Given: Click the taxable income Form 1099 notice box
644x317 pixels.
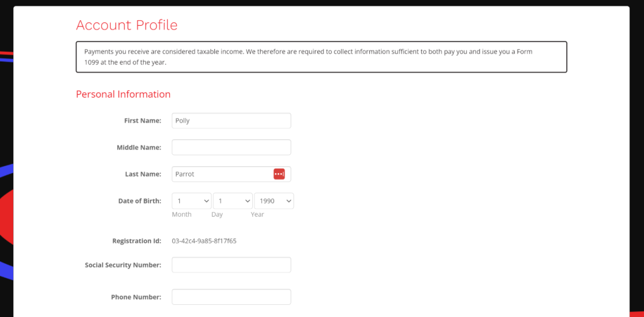Looking at the screenshot, I should [321, 57].
